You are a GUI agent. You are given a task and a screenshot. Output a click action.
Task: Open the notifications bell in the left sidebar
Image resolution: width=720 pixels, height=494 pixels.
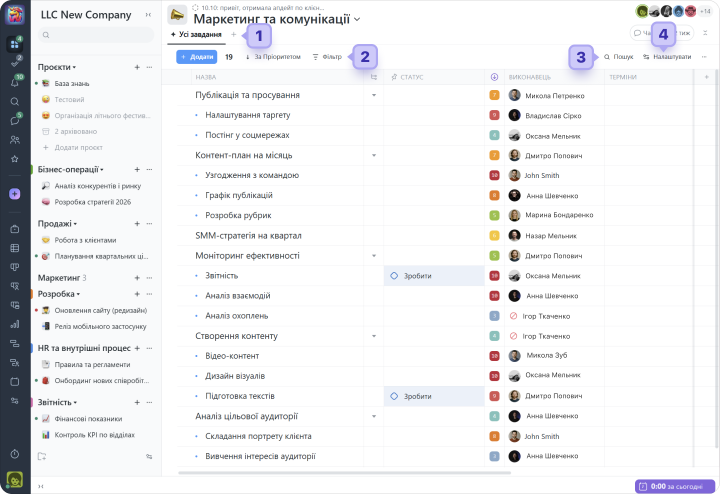tap(14, 82)
